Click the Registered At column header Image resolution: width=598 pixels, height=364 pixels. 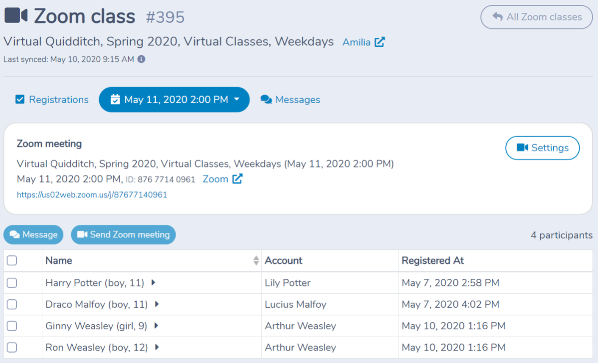pos(495,260)
